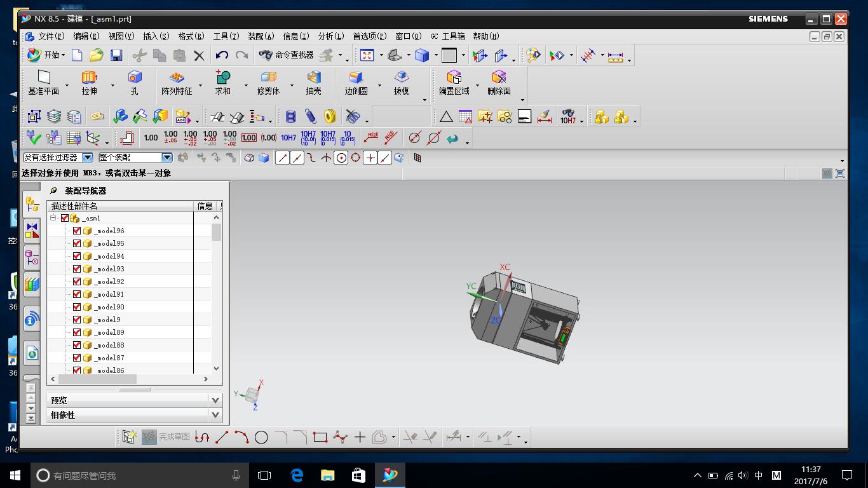Select the 偏置区域 offset region tool
The height and width of the screenshot is (488, 868).
(x=454, y=83)
